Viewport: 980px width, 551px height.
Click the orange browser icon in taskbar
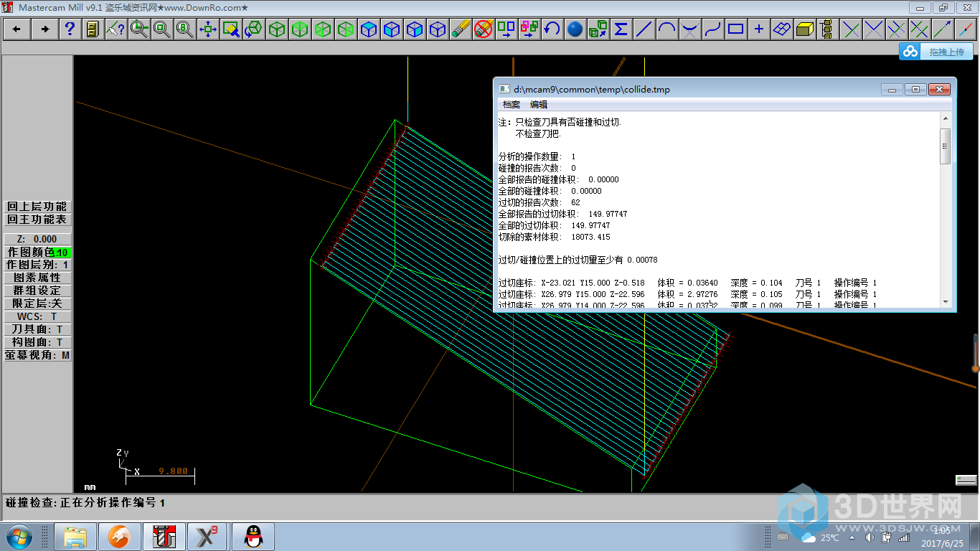(119, 537)
